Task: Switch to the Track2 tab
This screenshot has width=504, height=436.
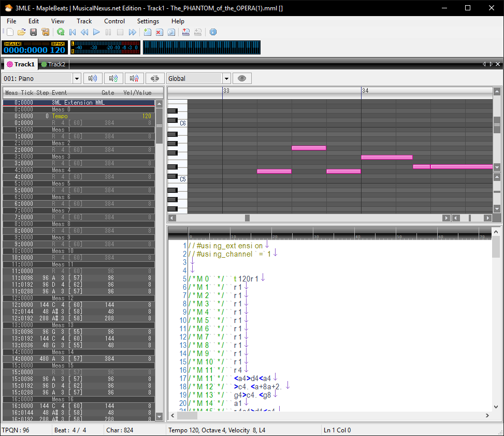Action: 53,64
